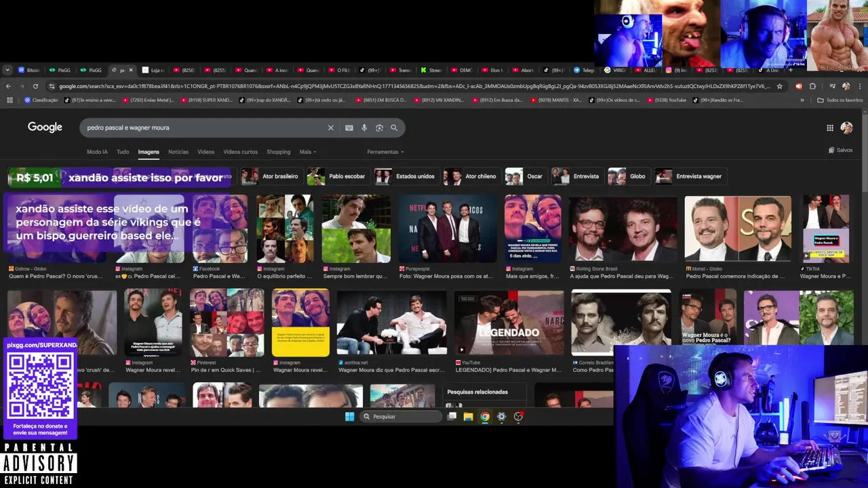This screenshot has height=488, width=868.
Task: Open the bookmarks bar apps grid icon
Action: (9, 100)
